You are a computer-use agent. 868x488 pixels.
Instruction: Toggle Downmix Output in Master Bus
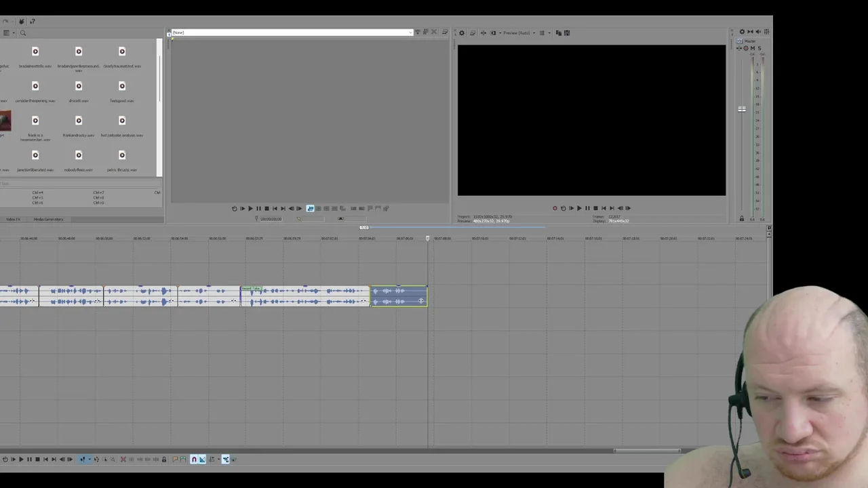(750, 32)
